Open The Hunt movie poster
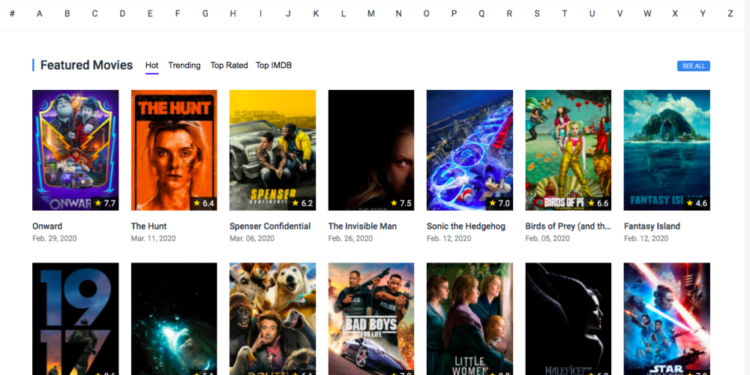750x375 pixels. coord(174,150)
